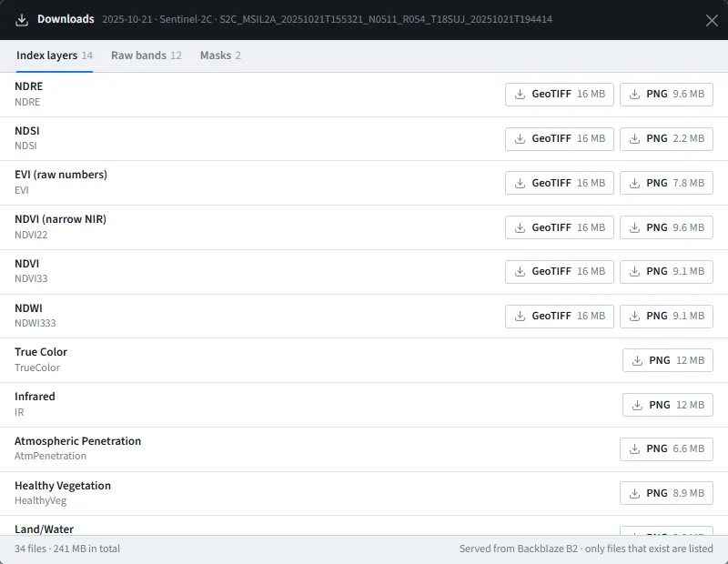Click the IR subtitle
This screenshot has width=728, height=564.
coord(19,412)
